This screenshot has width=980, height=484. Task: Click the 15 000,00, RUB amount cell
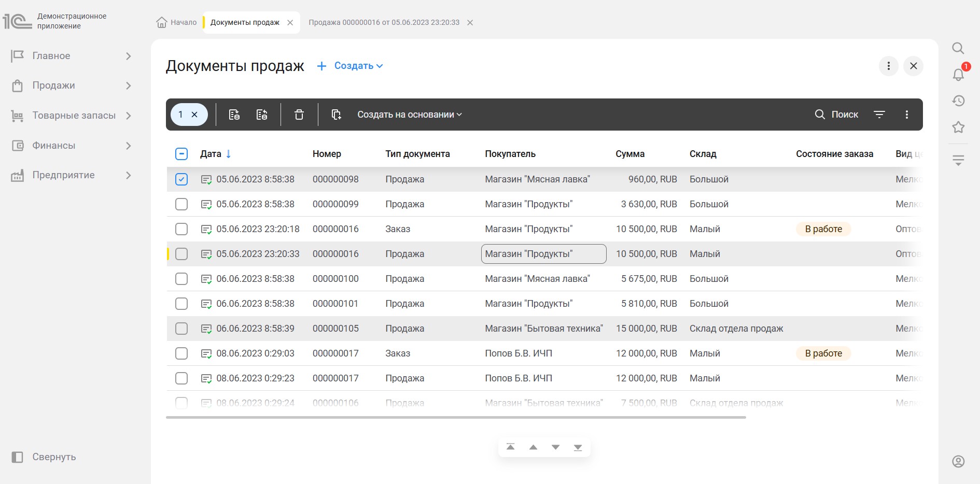647,329
